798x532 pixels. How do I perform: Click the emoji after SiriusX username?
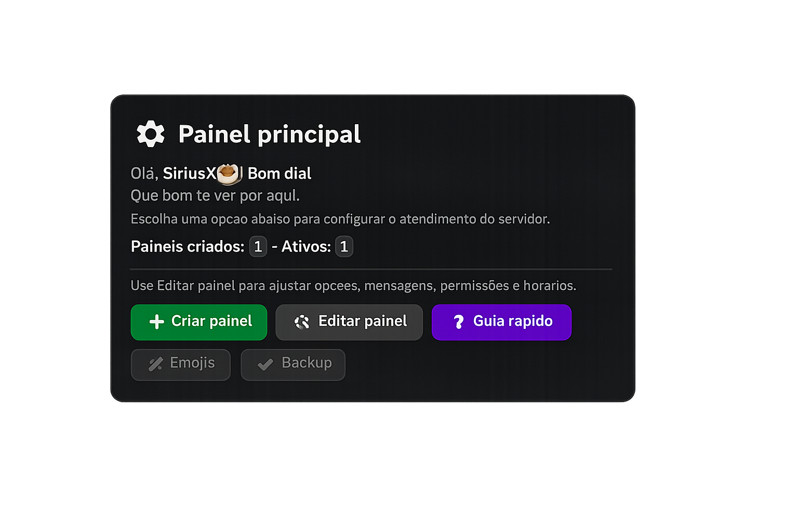(x=229, y=174)
